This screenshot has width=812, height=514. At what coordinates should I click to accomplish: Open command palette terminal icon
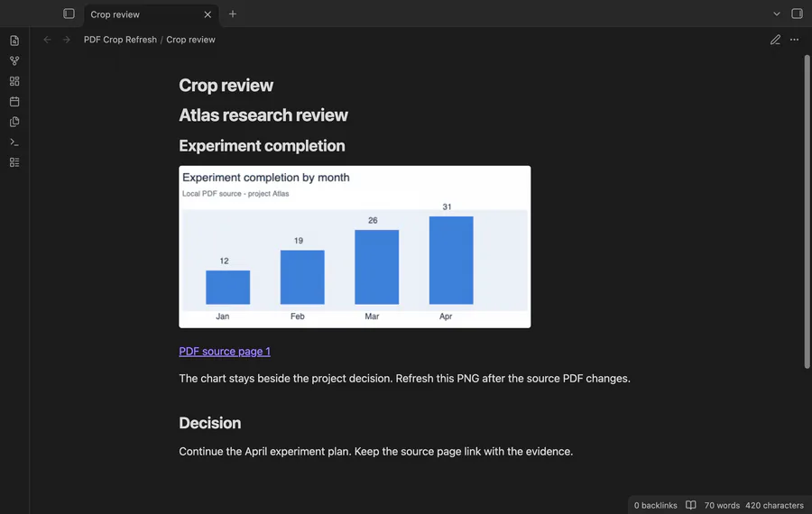coord(14,142)
